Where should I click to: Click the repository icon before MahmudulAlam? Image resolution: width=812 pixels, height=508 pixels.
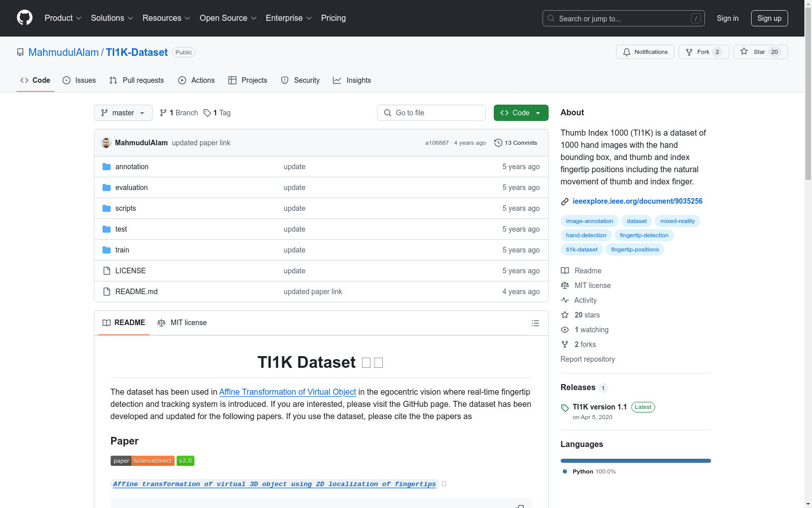tap(20, 52)
